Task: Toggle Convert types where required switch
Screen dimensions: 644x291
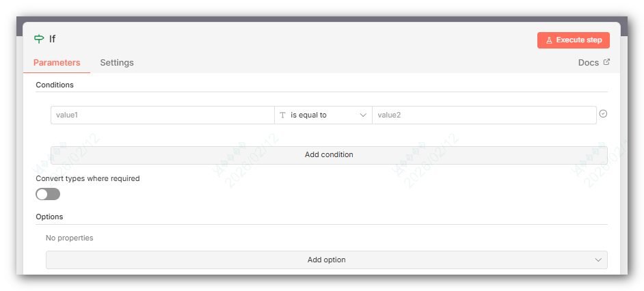Action: (x=48, y=194)
